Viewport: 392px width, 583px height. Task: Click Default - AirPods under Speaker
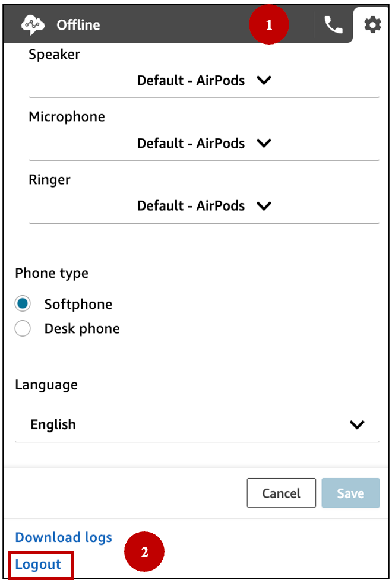point(190,80)
